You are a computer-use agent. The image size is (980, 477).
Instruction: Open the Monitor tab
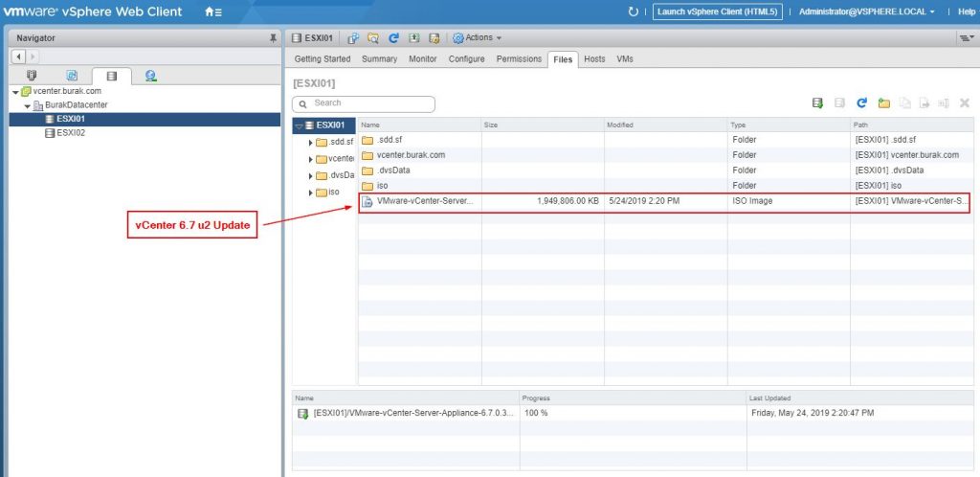[422, 58]
